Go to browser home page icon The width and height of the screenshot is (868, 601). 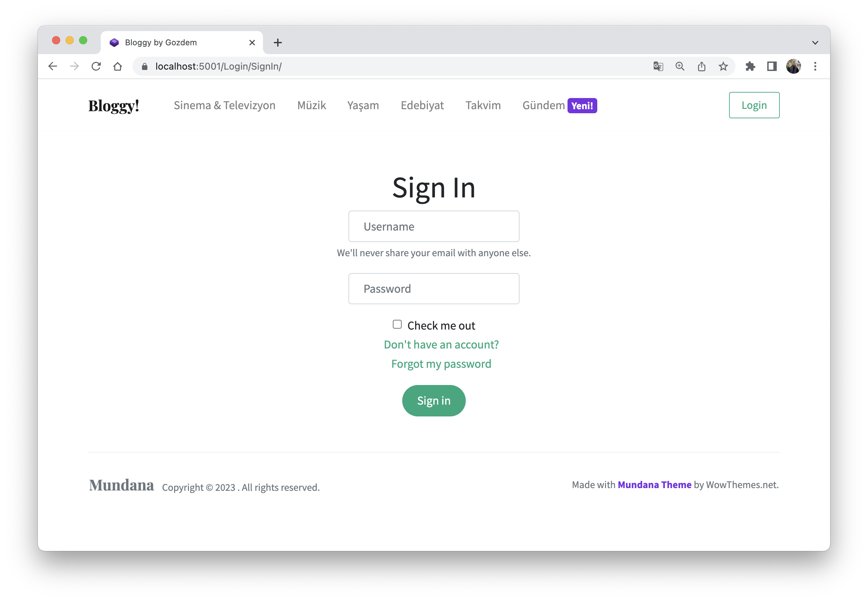[x=118, y=66]
